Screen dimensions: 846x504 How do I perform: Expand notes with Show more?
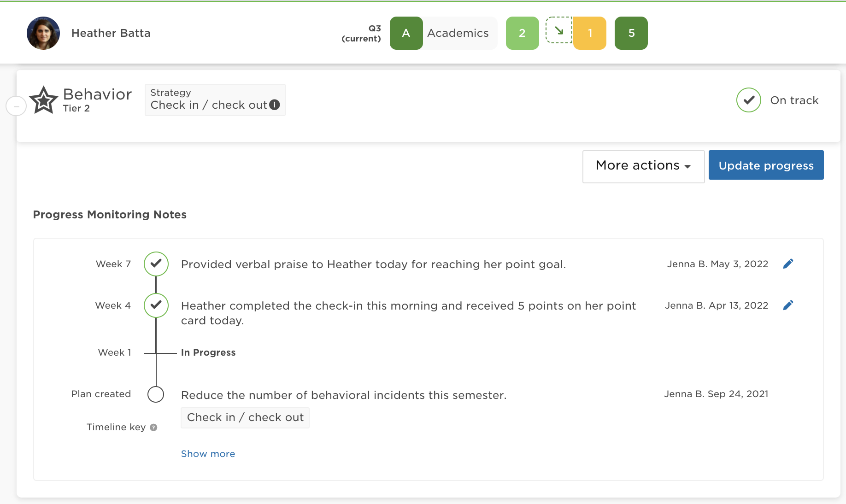click(x=208, y=454)
